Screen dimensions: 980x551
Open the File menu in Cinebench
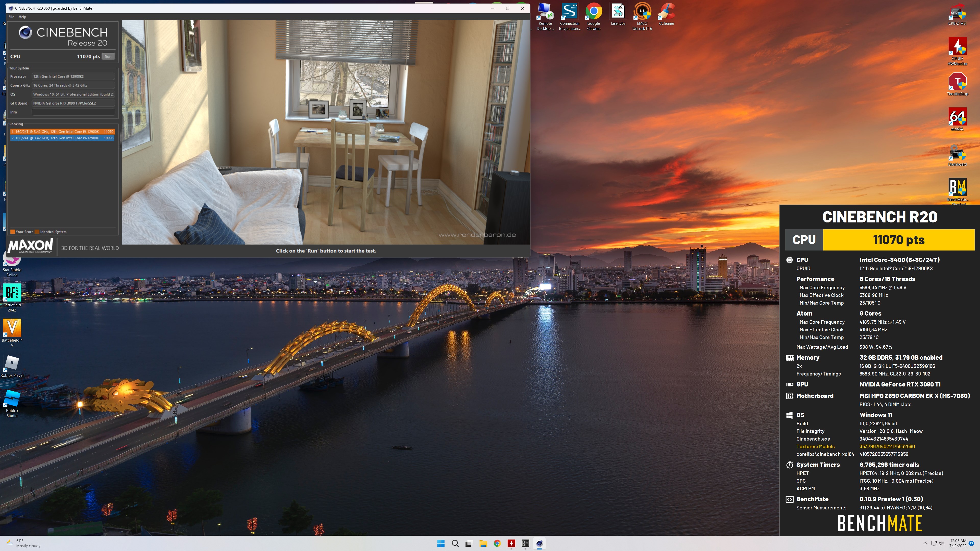11,17
